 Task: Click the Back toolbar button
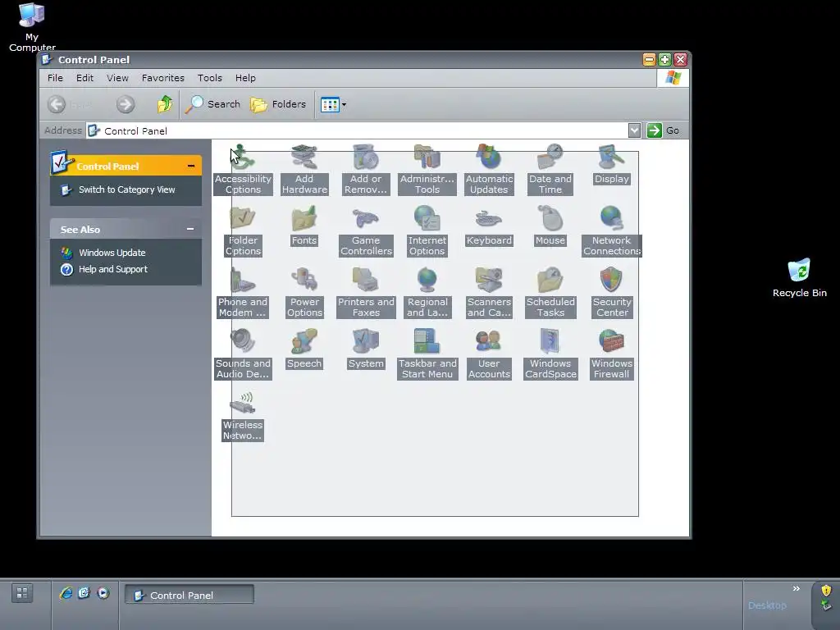[70, 104]
